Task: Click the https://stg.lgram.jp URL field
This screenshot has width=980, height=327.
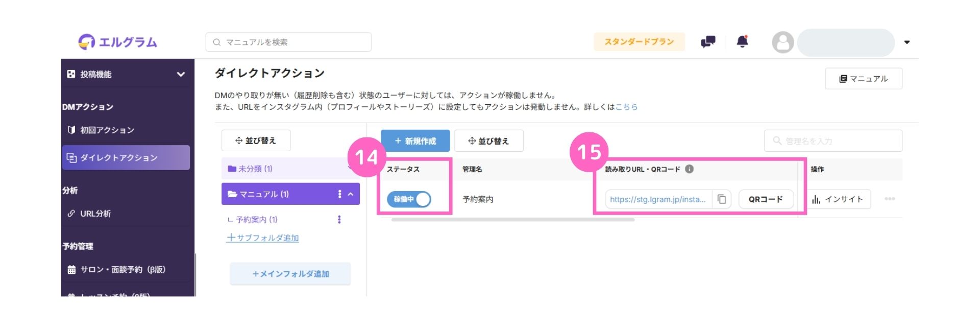Action: point(658,199)
